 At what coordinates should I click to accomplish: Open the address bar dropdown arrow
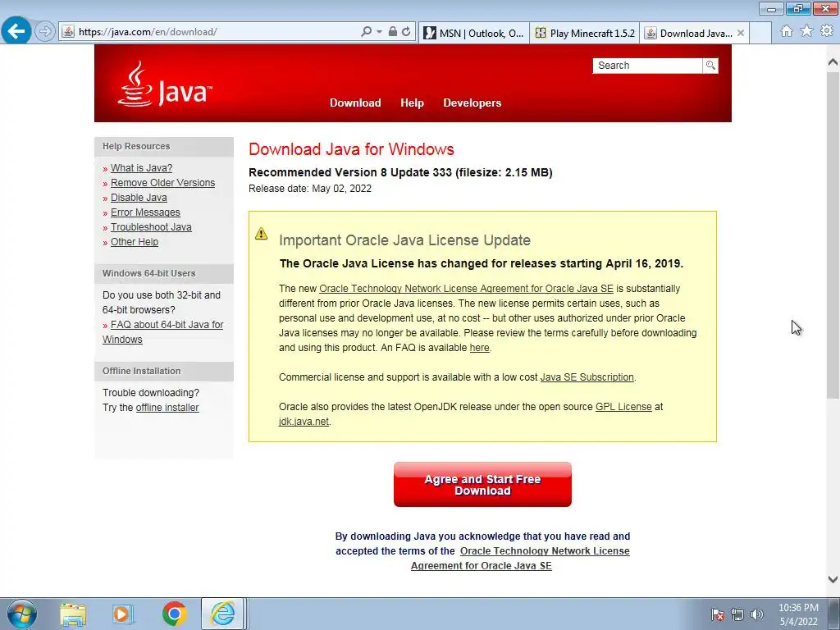[379, 32]
